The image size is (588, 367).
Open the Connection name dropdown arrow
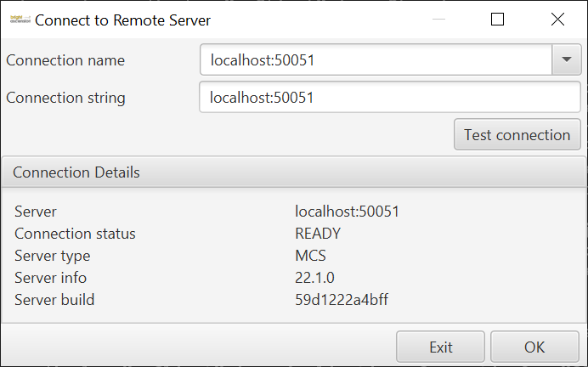click(x=566, y=60)
